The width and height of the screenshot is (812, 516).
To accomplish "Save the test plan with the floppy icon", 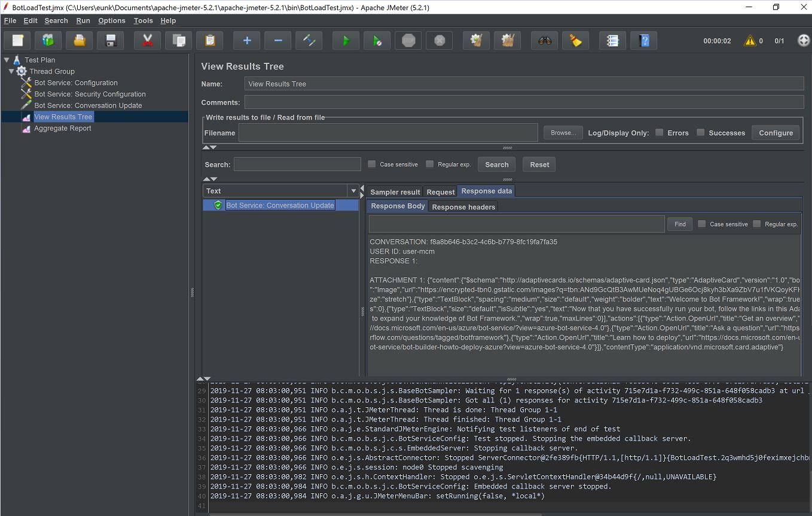I will (x=111, y=41).
